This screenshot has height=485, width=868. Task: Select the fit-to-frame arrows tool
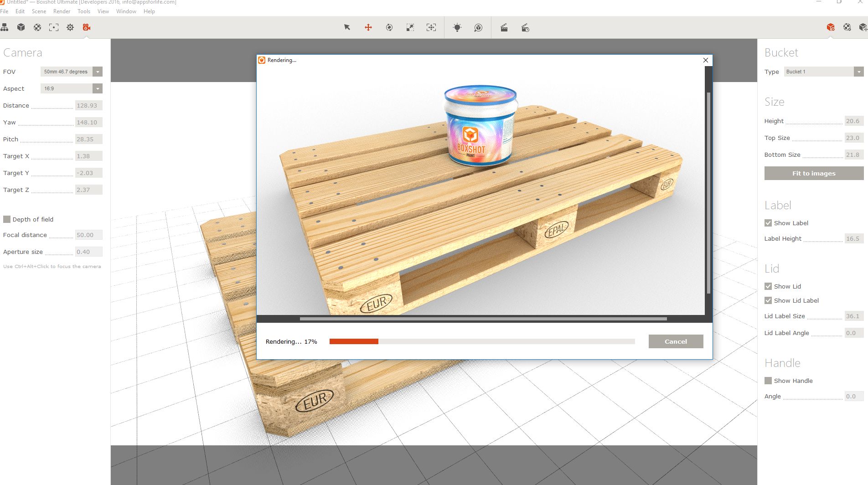pos(431,27)
